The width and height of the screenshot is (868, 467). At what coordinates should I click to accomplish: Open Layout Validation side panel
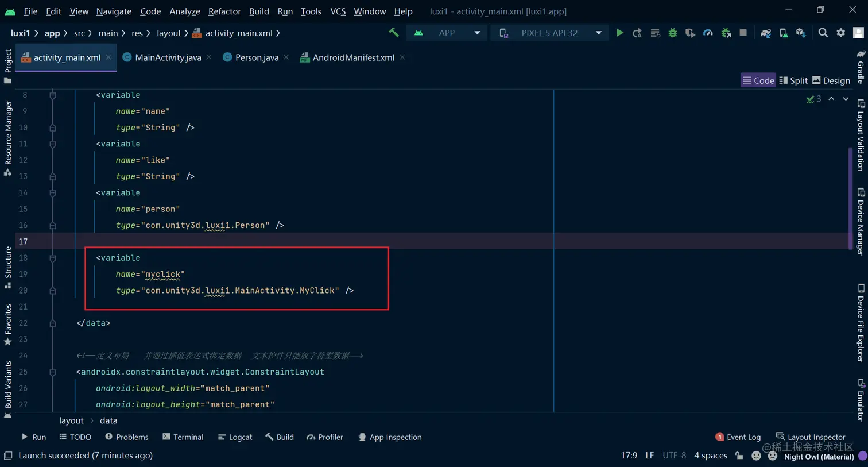pyautogui.click(x=861, y=136)
